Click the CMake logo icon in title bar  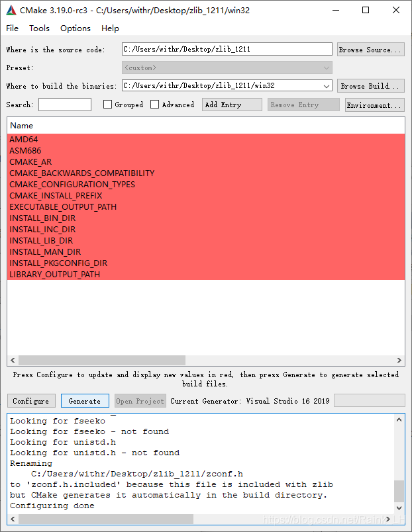[x=11, y=11]
